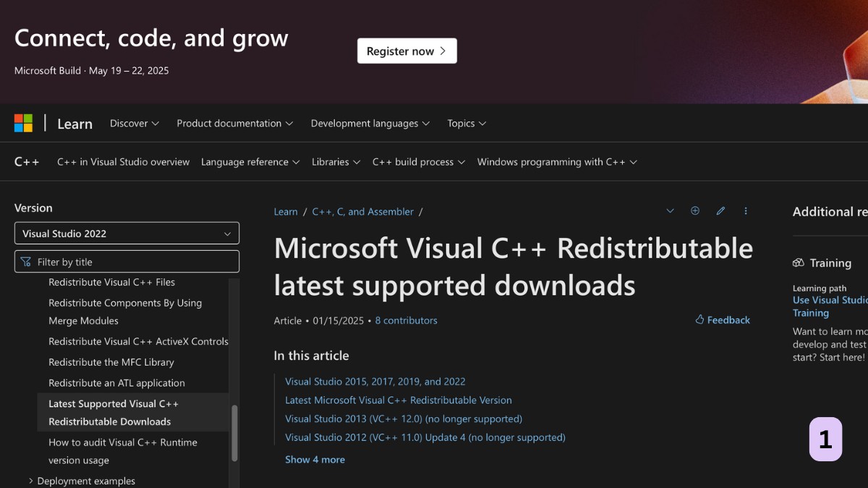Open the 8 contributors link

pyautogui.click(x=406, y=320)
